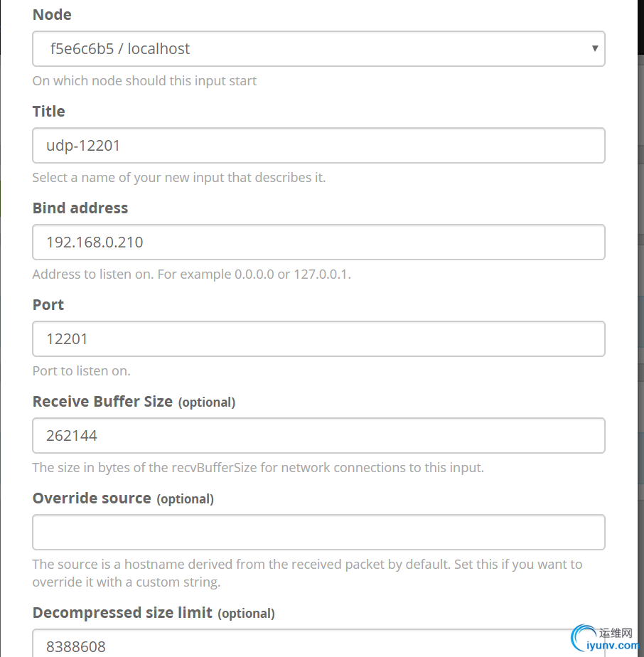The image size is (644, 657).
Task: Focus the empty Override source input
Action: pyautogui.click(x=318, y=532)
